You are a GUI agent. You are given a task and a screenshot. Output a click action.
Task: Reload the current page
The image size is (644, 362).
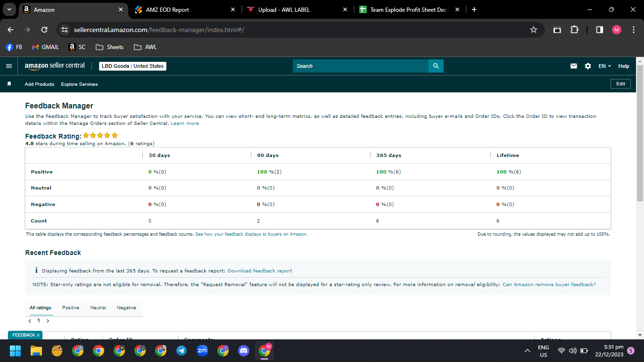[x=44, y=30]
